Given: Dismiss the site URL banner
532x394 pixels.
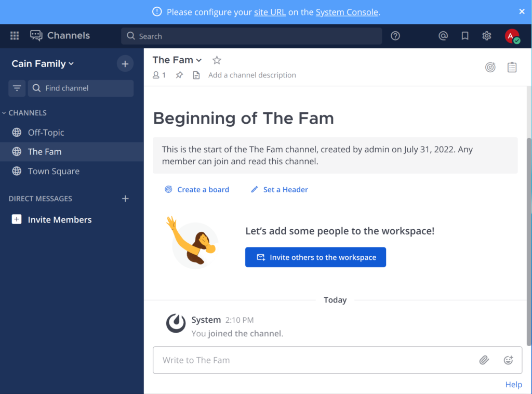Looking at the screenshot, I should [522, 12].
